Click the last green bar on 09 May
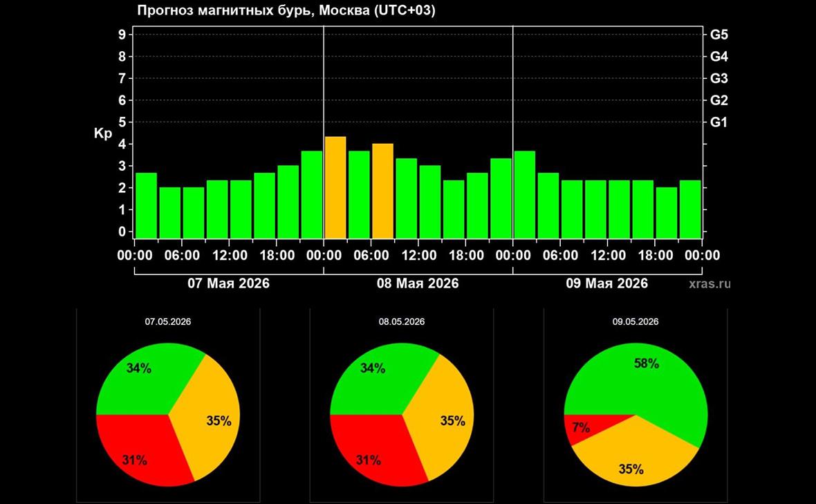 [x=690, y=209]
